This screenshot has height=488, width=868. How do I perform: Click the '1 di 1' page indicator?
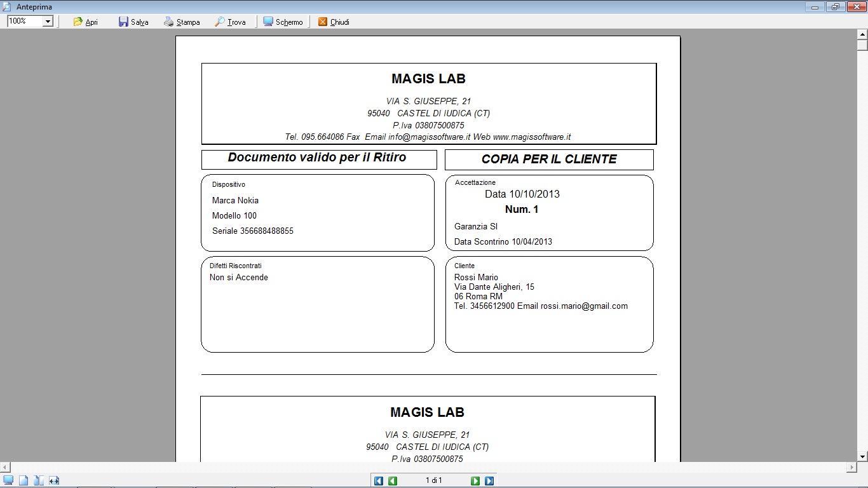434,480
